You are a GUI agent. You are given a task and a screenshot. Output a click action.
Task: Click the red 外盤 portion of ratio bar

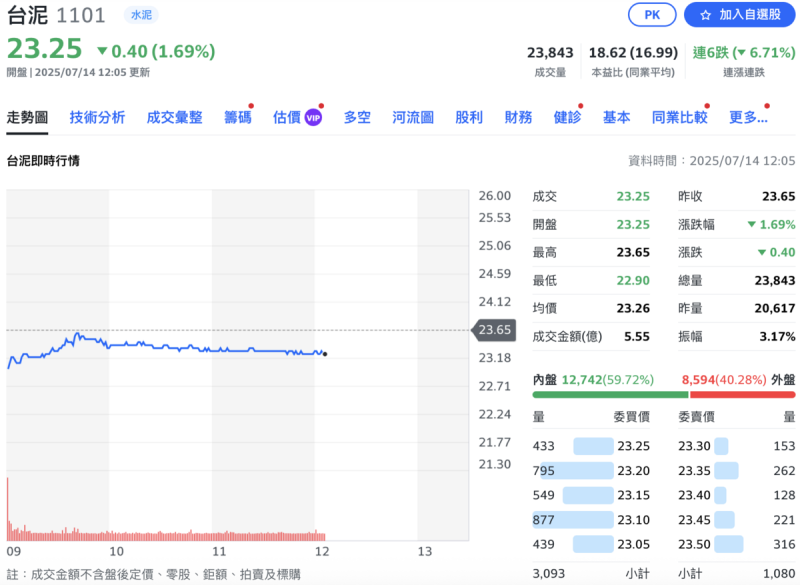point(742,395)
